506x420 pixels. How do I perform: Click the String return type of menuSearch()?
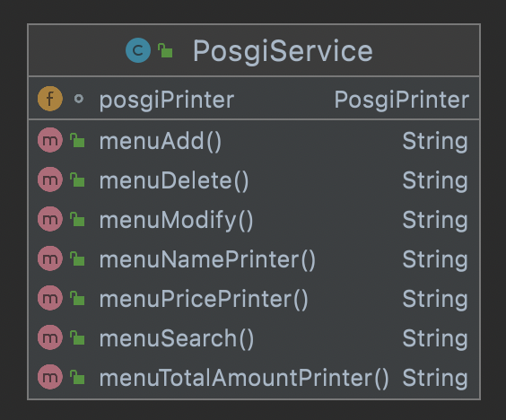coord(435,339)
